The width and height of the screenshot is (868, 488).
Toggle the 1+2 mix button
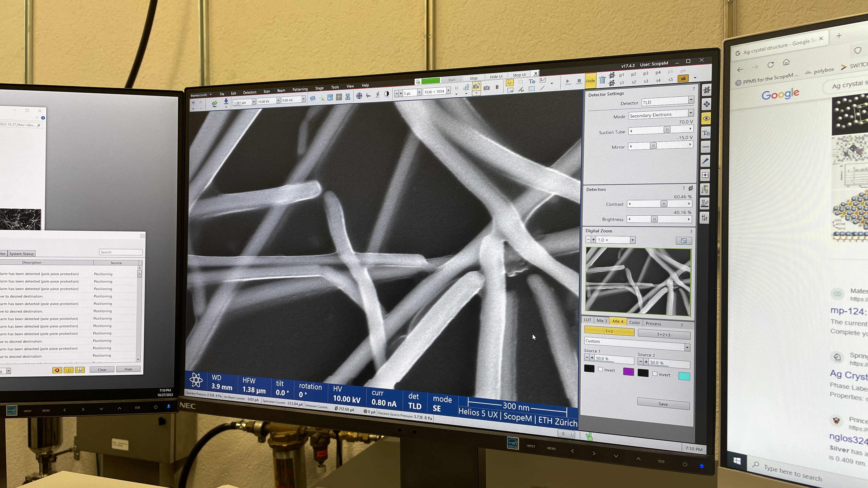[x=609, y=331]
